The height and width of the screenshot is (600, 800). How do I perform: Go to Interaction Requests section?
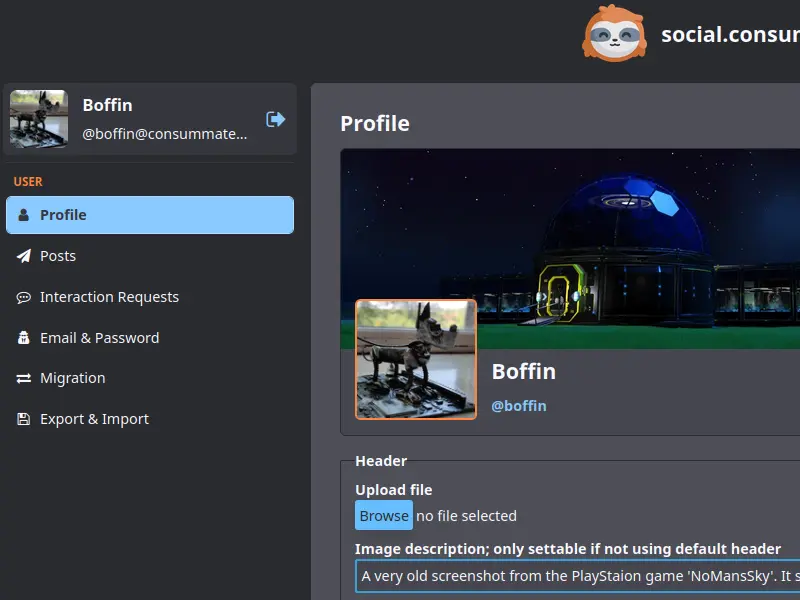click(109, 297)
